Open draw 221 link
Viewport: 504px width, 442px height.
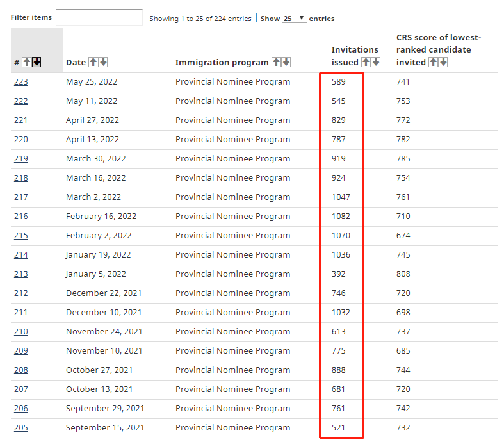(x=21, y=120)
